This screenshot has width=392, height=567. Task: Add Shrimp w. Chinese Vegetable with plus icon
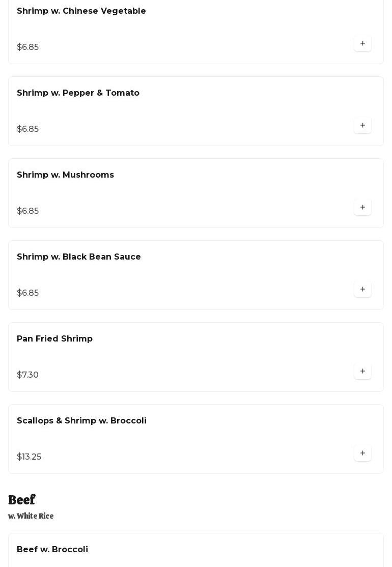[362, 43]
